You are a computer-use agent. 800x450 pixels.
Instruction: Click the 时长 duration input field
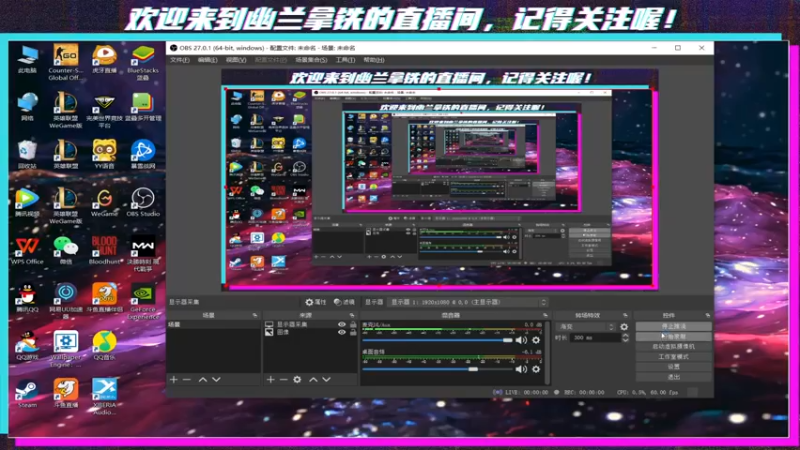tap(595, 338)
